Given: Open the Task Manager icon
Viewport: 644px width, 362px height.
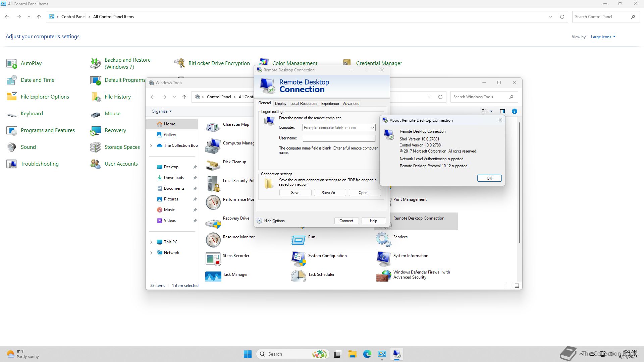Looking at the screenshot, I should (213, 276).
